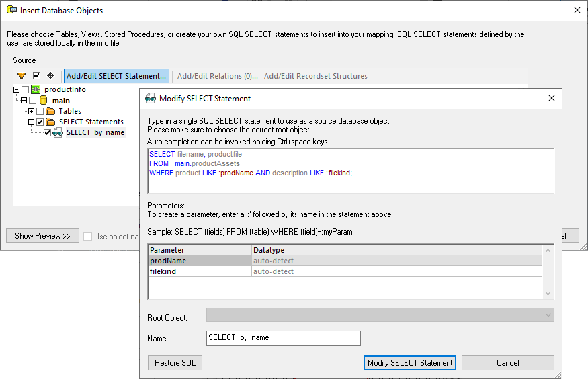The image size is (588, 379).
Task: Click the Name input field
Action: [283, 338]
